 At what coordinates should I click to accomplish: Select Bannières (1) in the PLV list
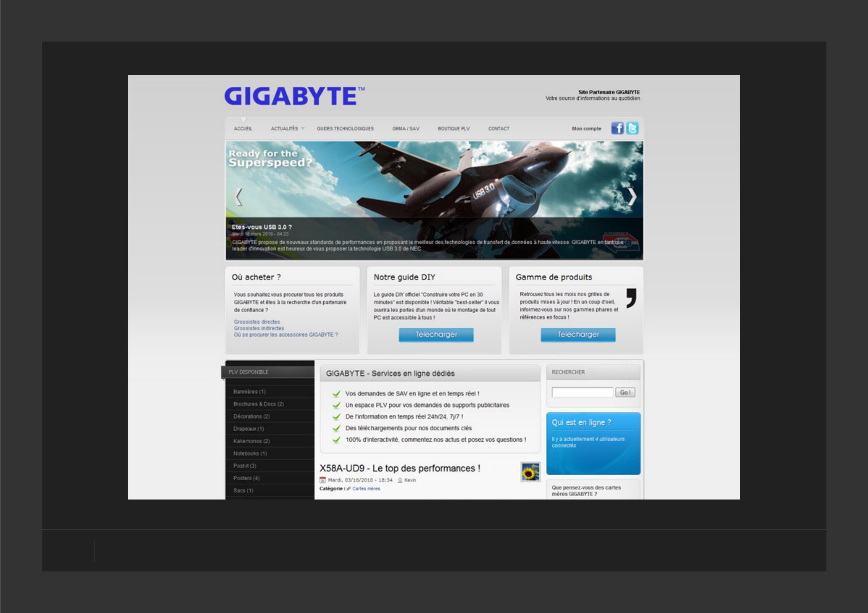pos(250,392)
